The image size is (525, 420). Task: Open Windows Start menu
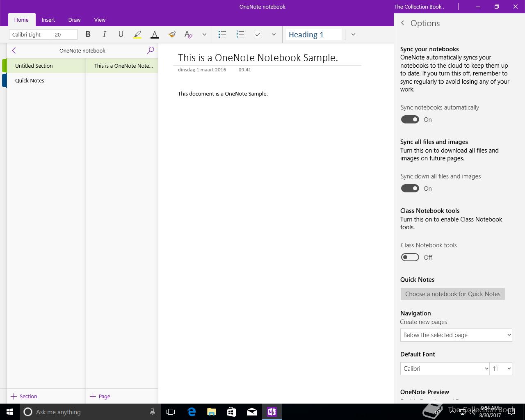pyautogui.click(x=10, y=412)
